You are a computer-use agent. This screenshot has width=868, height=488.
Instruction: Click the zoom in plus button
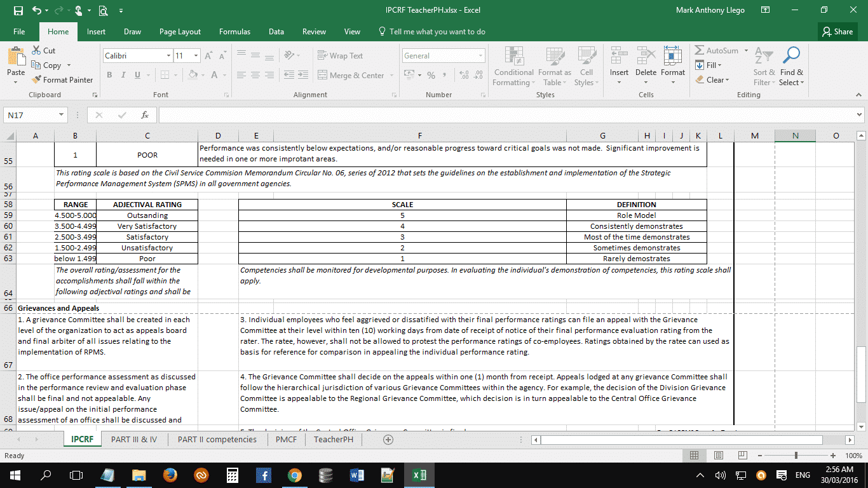[x=833, y=456]
